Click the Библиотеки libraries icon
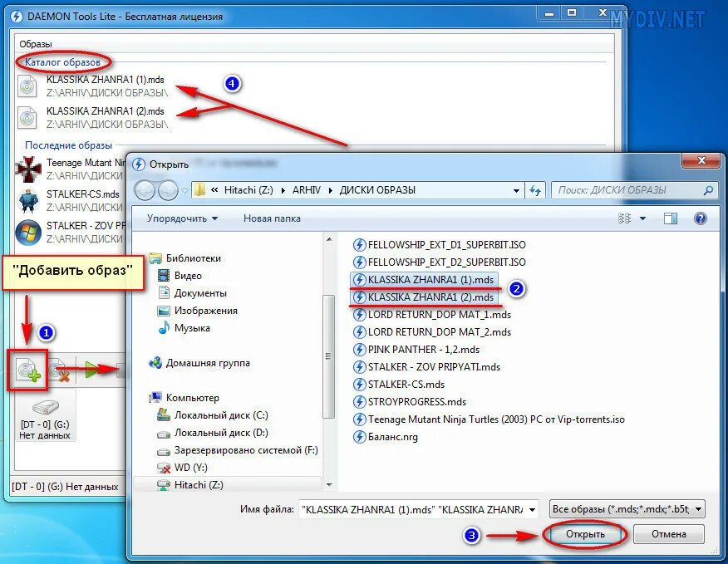 [155, 258]
